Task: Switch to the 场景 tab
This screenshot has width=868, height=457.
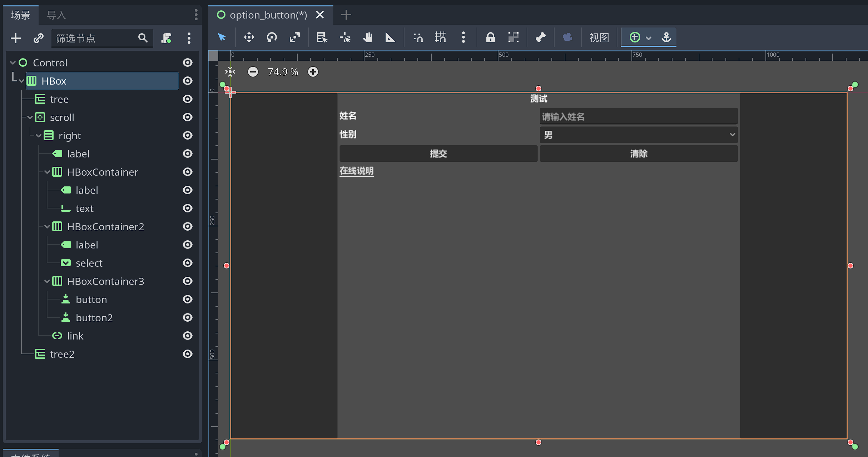Action: point(21,15)
